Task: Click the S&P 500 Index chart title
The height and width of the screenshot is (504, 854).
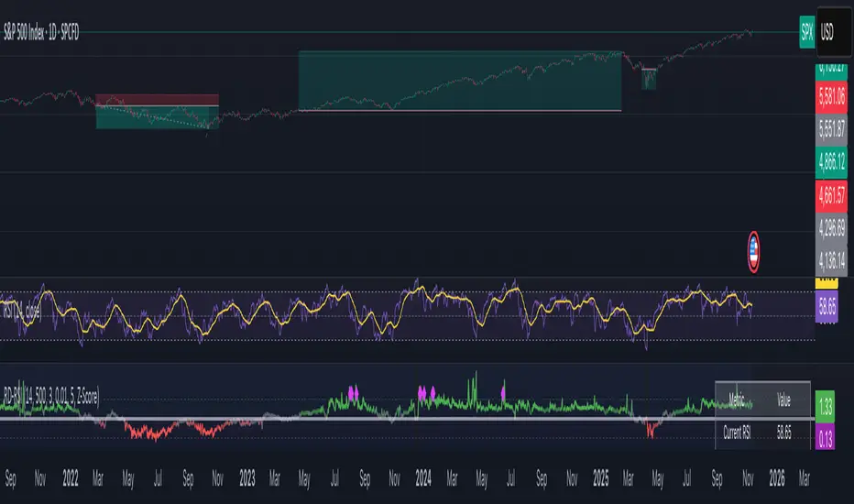Action: click(41, 33)
